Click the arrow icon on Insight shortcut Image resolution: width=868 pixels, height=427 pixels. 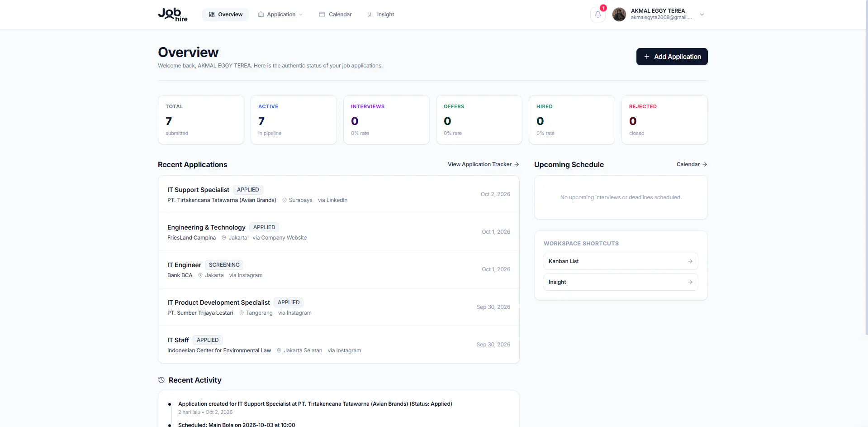[x=690, y=282]
